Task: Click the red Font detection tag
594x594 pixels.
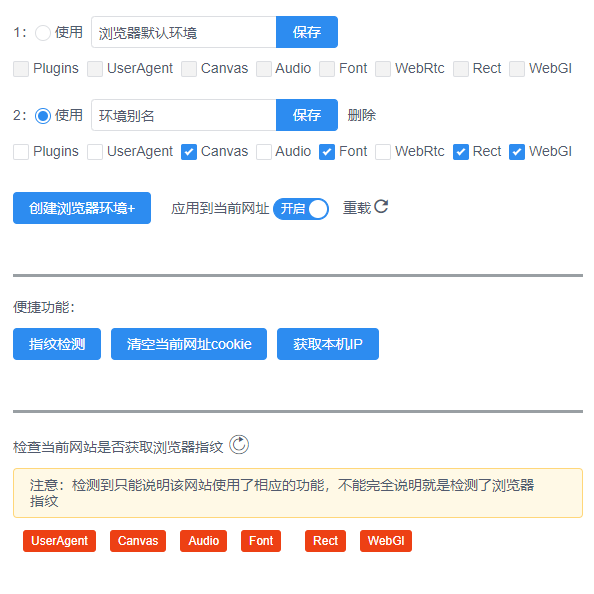Action: tap(261, 541)
